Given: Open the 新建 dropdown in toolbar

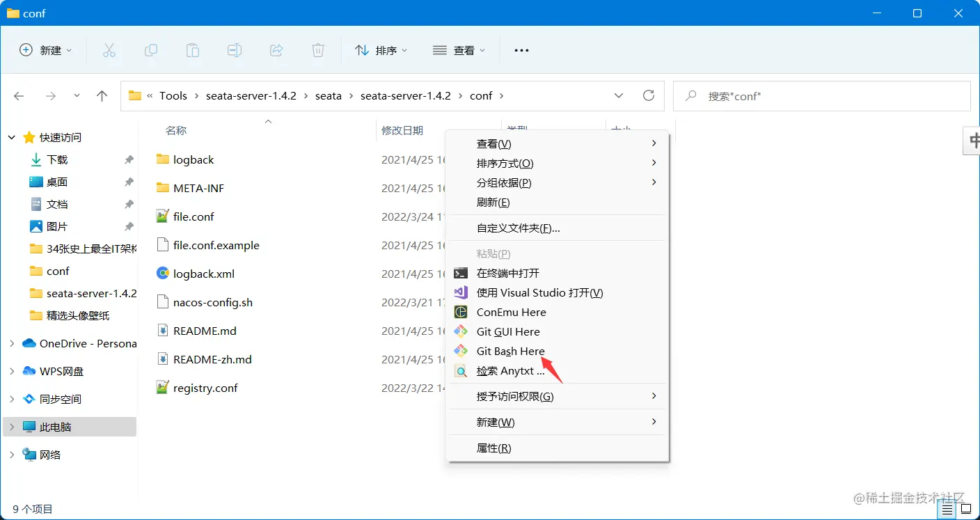Looking at the screenshot, I should coord(46,50).
